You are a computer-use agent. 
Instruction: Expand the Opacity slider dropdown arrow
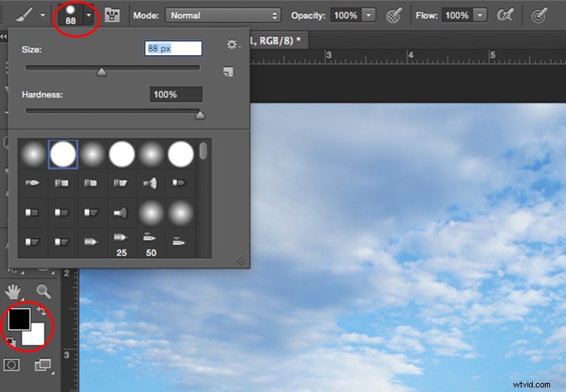click(x=368, y=16)
